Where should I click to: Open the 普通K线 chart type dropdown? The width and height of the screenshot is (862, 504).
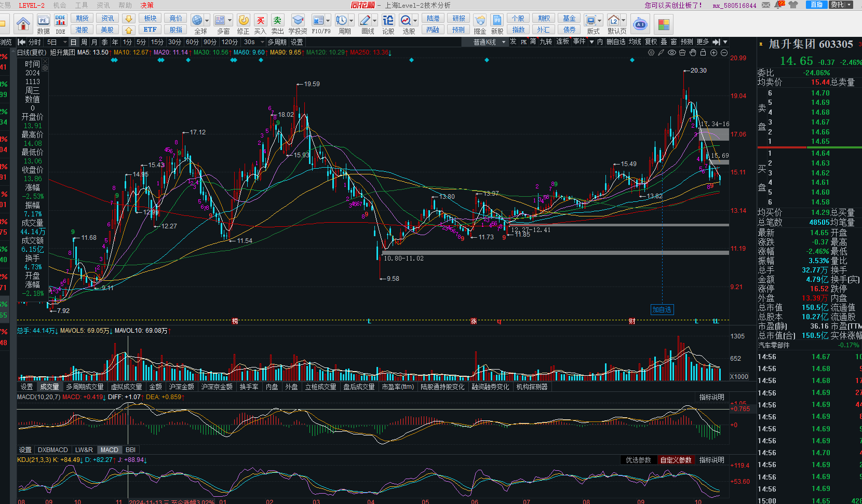[x=489, y=42]
